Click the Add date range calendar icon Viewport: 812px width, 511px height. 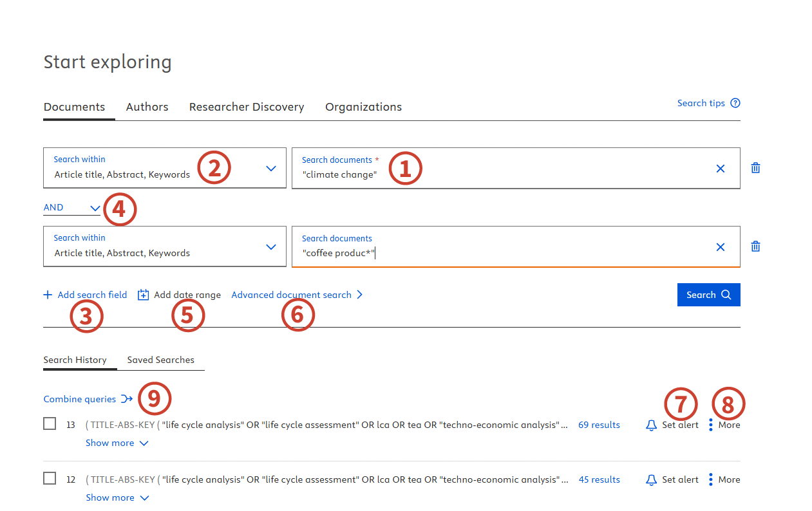pyautogui.click(x=144, y=295)
